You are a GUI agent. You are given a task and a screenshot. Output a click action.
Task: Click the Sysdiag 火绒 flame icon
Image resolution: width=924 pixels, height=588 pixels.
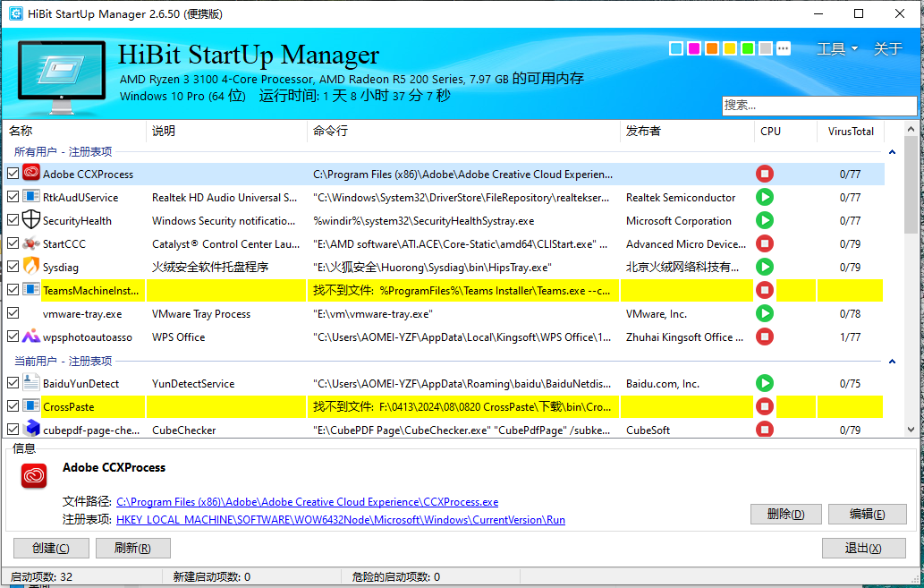point(31,267)
